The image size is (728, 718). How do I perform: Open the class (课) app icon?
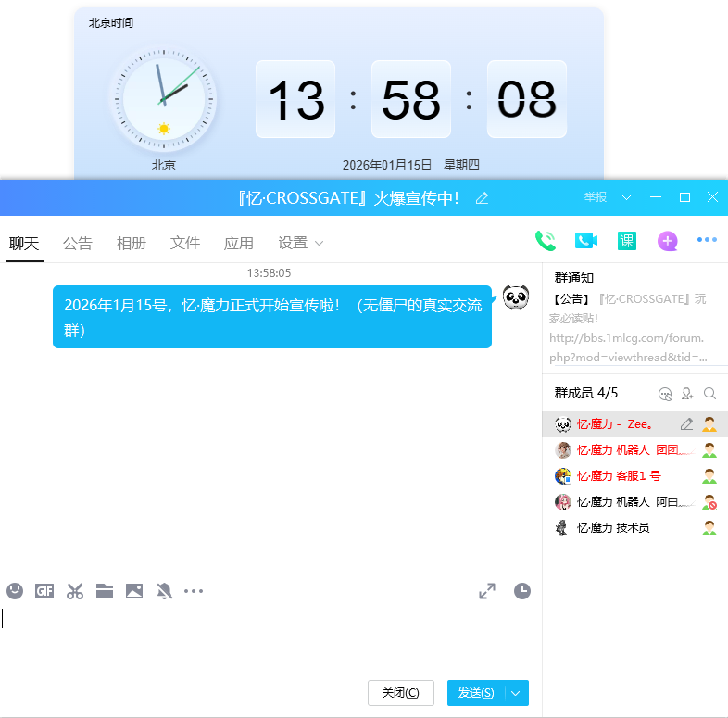[627, 241]
